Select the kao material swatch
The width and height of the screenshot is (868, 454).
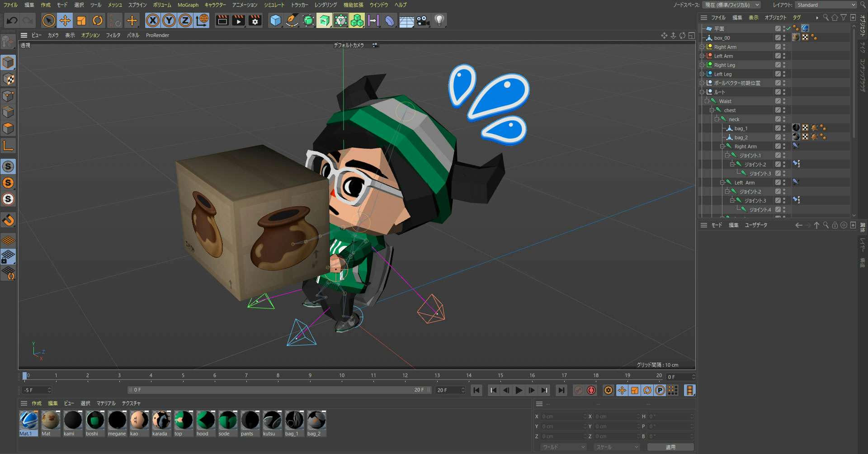139,421
